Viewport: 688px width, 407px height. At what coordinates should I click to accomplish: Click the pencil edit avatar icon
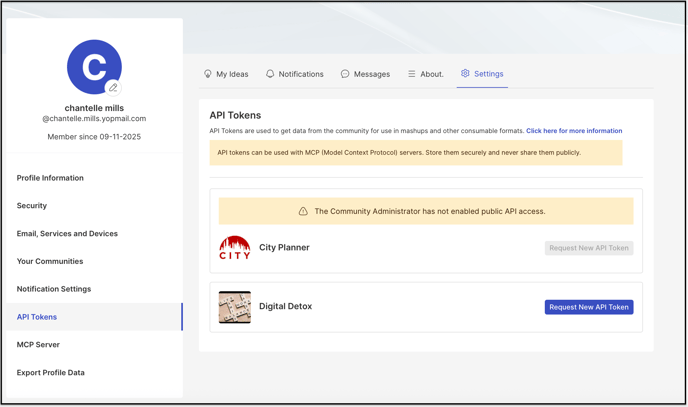coord(113,87)
